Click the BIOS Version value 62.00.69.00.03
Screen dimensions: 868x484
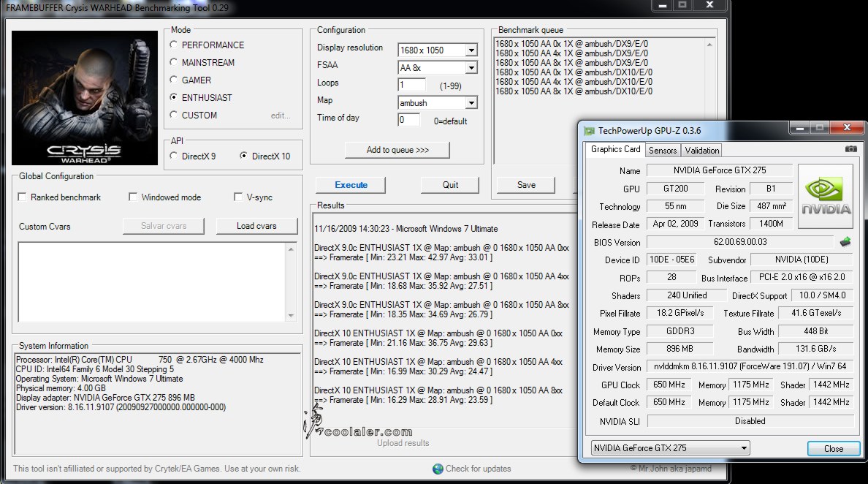(x=740, y=242)
